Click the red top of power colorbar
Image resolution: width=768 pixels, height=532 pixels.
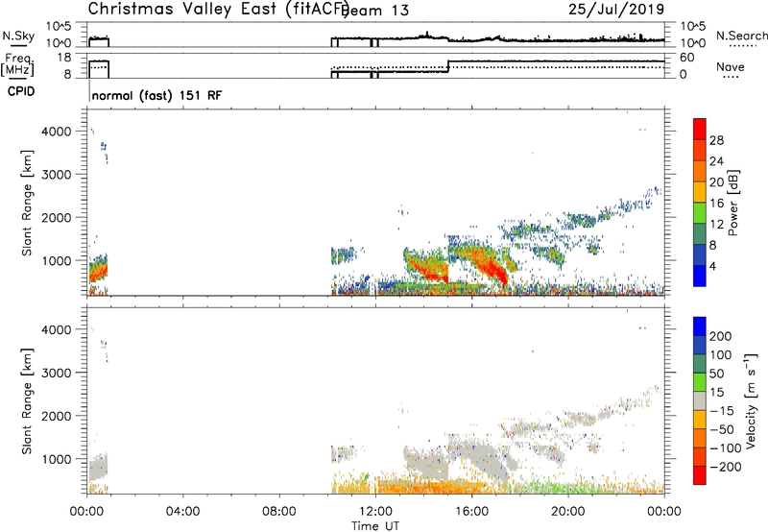tap(700, 129)
